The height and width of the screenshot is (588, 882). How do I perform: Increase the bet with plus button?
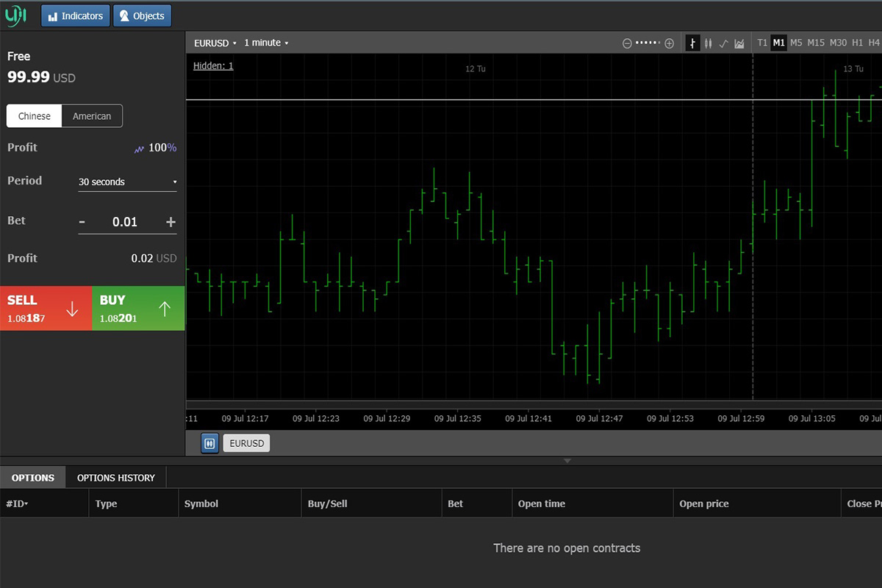171,222
